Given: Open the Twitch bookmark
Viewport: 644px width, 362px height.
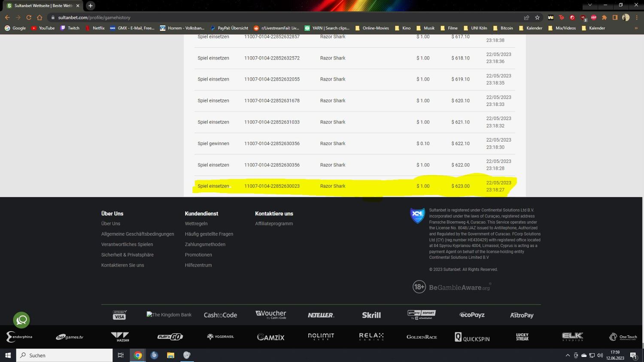Looking at the screenshot, I should point(70,28).
